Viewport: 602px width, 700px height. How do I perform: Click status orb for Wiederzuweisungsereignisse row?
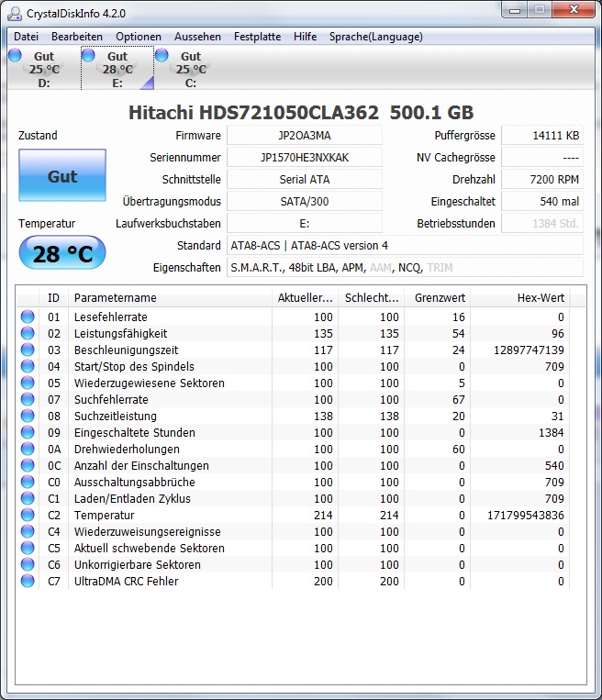[28, 531]
